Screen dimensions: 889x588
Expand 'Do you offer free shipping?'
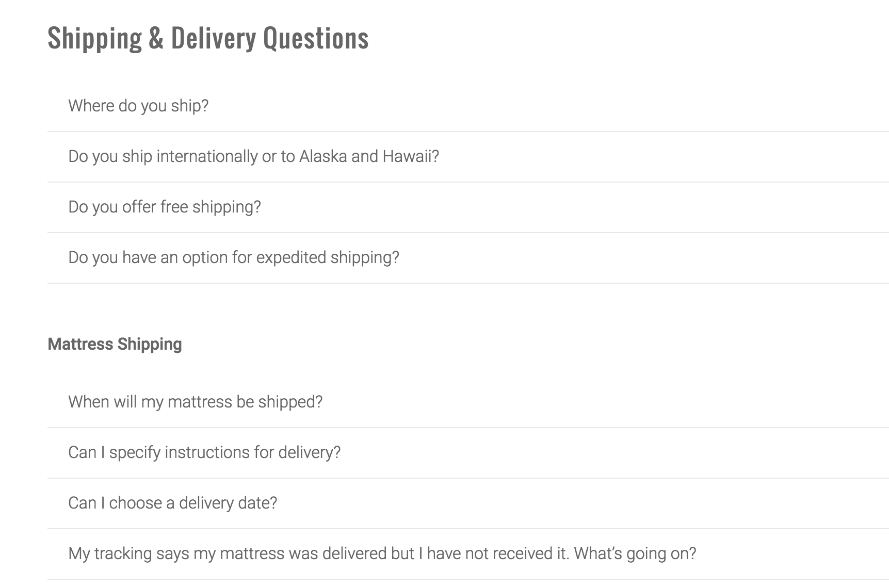click(468, 207)
